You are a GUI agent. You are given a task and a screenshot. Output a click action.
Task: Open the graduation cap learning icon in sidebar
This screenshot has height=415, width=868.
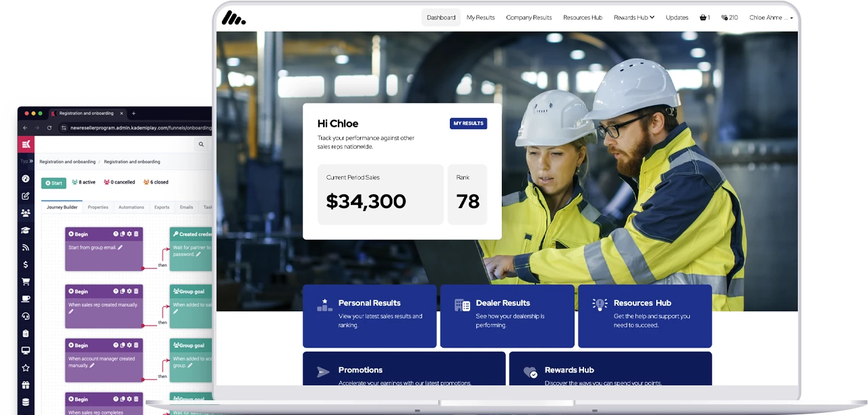pos(26,230)
